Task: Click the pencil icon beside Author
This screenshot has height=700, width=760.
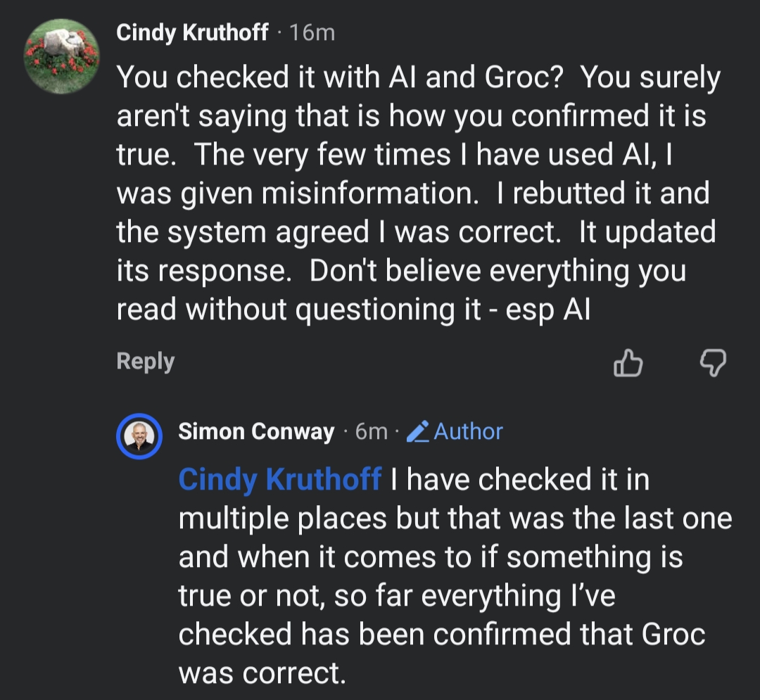Action: pyautogui.click(x=418, y=431)
